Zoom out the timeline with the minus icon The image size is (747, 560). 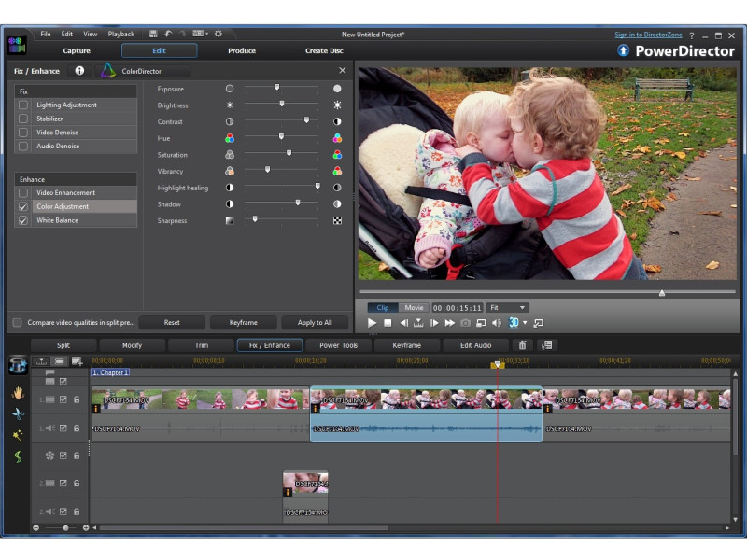[35, 527]
